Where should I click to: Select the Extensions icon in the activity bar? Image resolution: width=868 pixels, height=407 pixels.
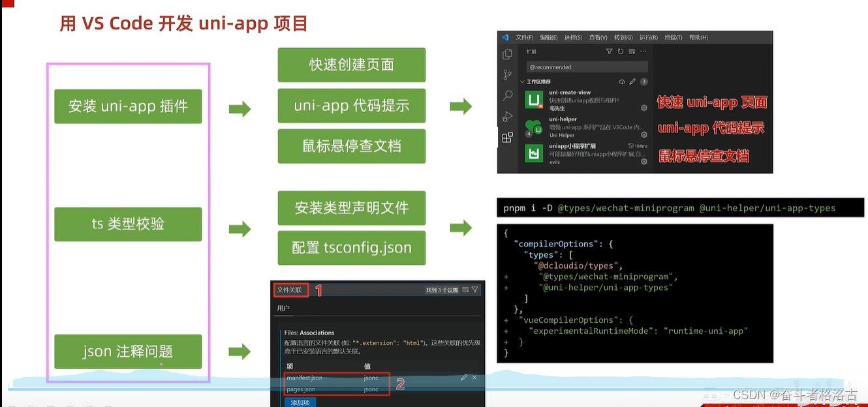point(507,138)
